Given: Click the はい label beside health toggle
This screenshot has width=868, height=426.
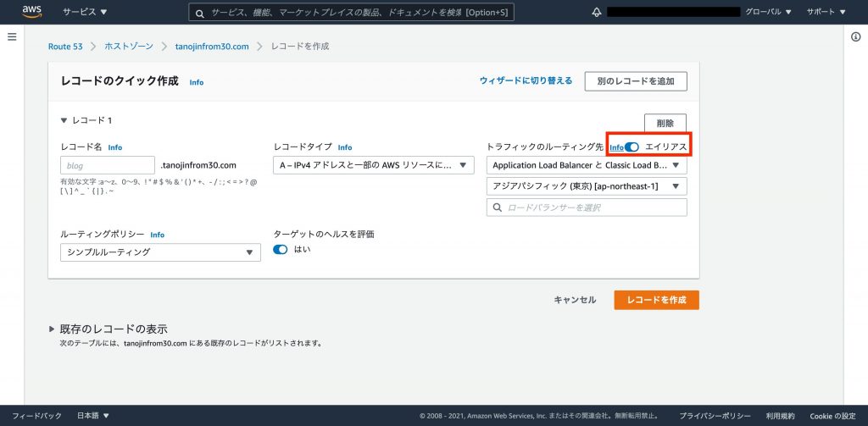Looking at the screenshot, I should (x=303, y=250).
